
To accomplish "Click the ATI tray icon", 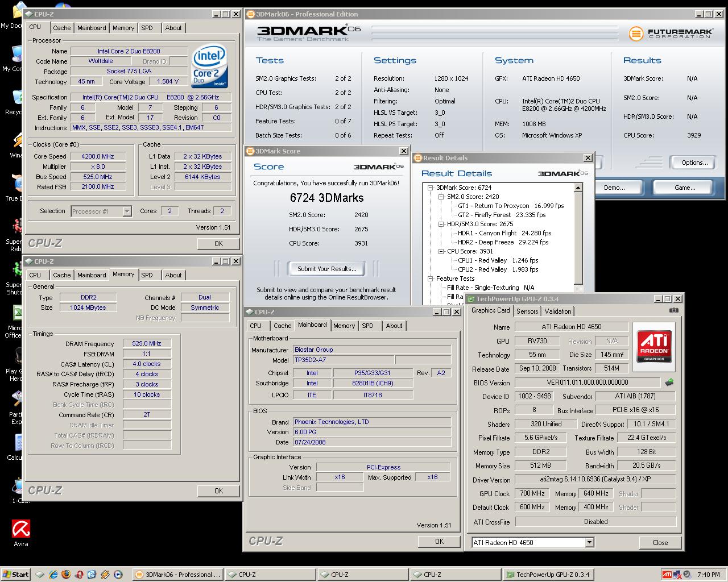I will (x=667, y=575).
